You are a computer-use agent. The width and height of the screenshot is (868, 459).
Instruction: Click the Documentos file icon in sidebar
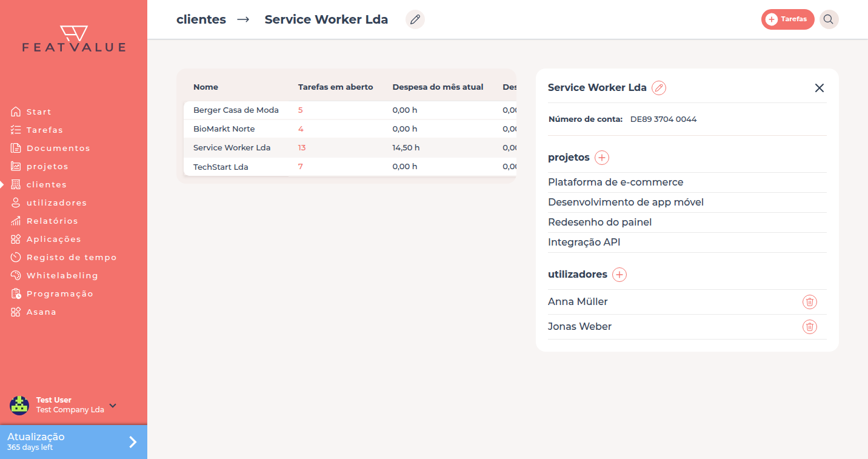tap(16, 148)
